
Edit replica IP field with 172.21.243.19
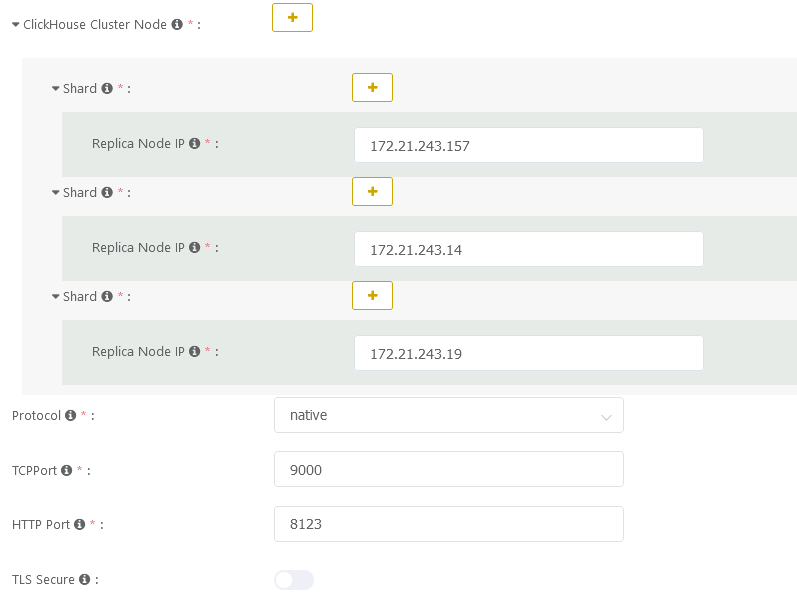click(529, 353)
